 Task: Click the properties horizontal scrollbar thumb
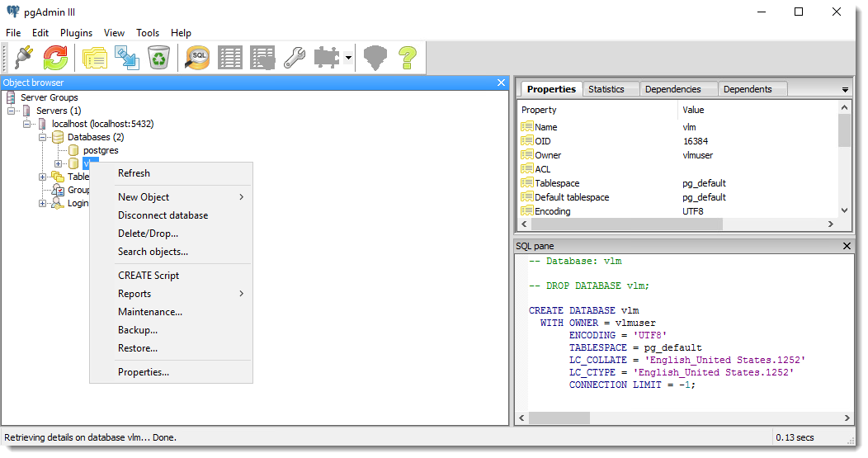click(x=626, y=224)
